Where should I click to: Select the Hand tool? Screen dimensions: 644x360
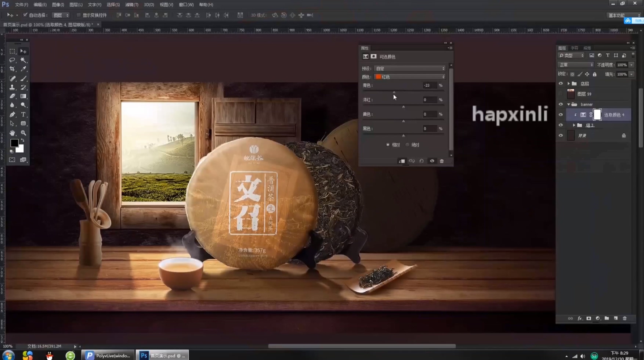click(x=12, y=133)
